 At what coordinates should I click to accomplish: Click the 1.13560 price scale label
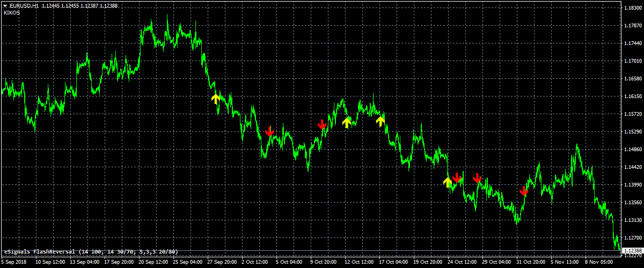(633, 203)
